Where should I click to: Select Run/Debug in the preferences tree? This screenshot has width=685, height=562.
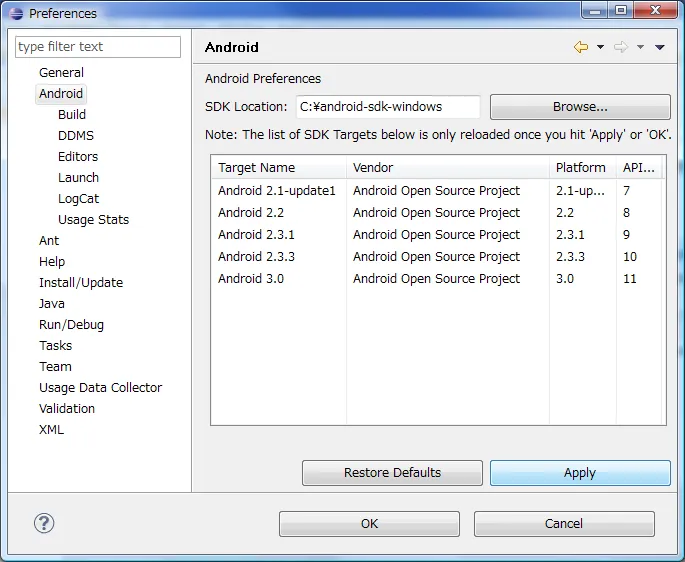71,324
